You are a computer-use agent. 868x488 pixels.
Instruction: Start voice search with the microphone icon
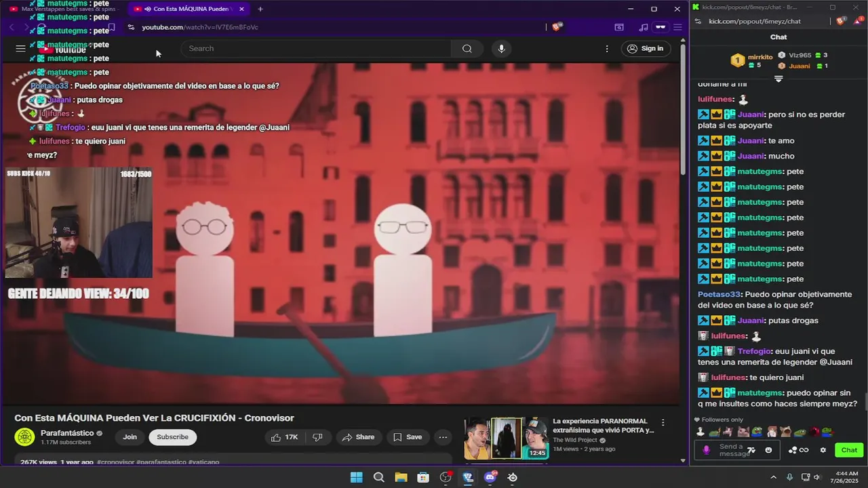[x=501, y=48]
